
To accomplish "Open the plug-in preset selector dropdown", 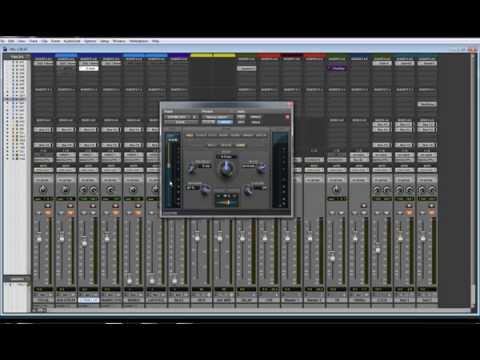I will 217,117.
